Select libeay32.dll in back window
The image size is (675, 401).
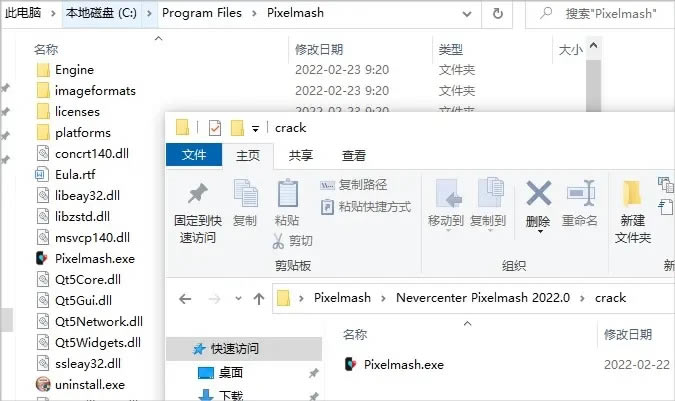click(x=78, y=196)
